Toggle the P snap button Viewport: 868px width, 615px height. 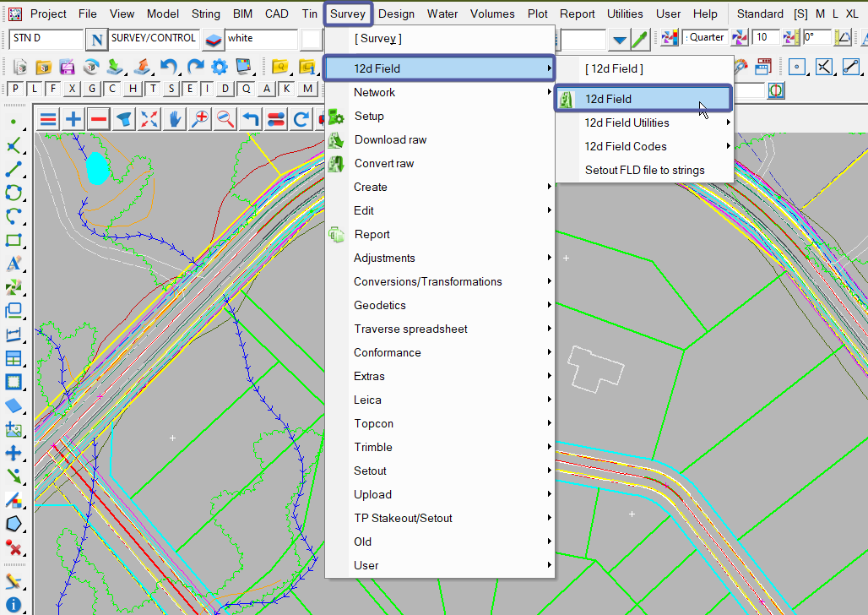(x=16, y=90)
